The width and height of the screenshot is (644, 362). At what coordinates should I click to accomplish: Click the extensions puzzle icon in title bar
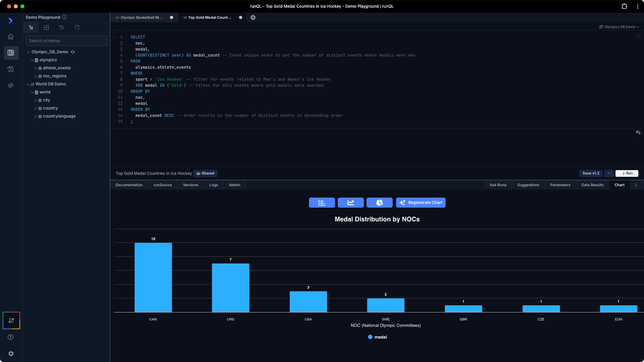(624, 6)
